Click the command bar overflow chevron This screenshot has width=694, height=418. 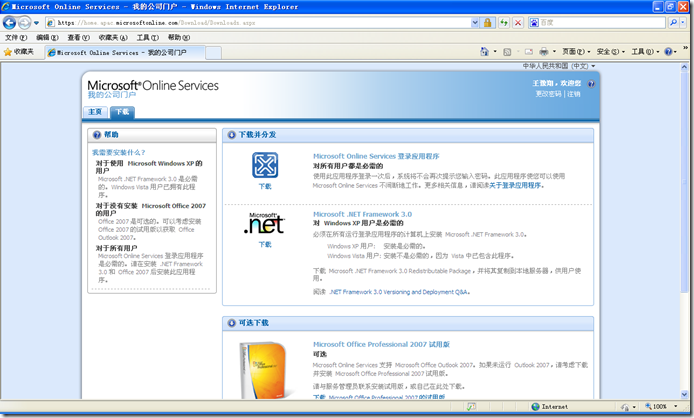click(686, 48)
